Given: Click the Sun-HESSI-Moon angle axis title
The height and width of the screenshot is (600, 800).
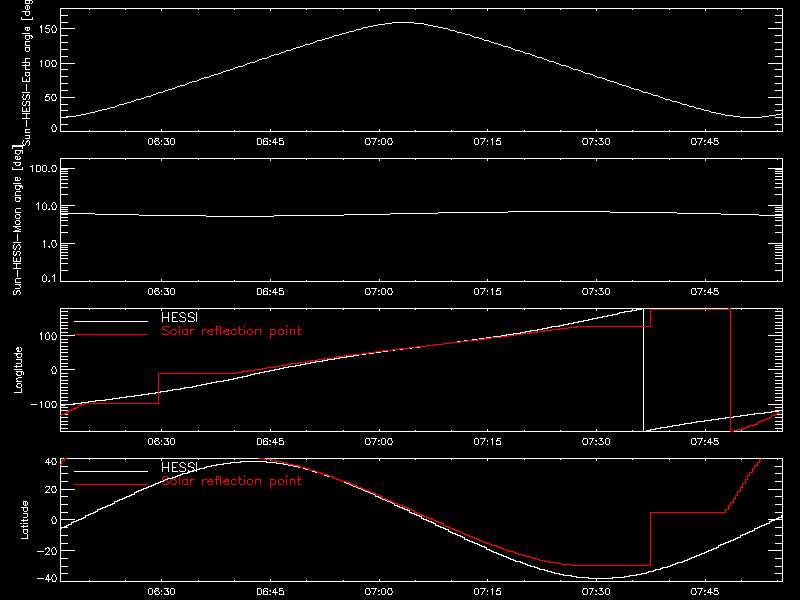Looking at the screenshot, I should pos(17,222).
